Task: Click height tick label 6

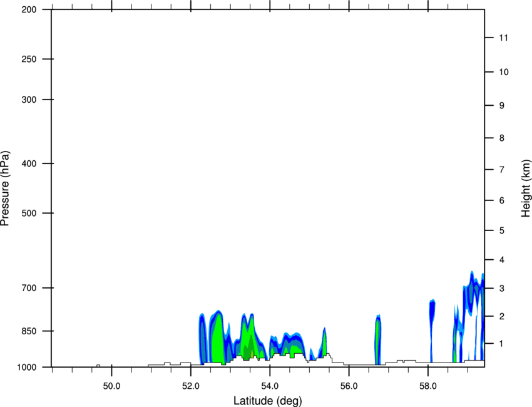Action: 502,200
